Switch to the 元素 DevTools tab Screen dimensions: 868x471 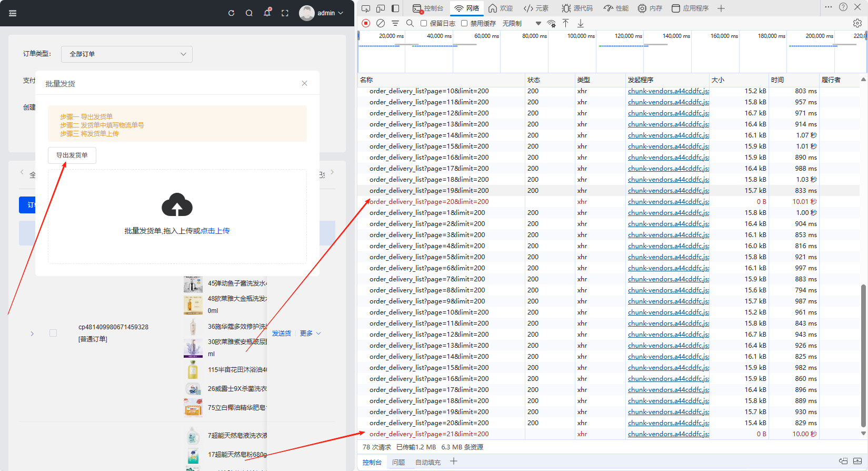coord(536,8)
